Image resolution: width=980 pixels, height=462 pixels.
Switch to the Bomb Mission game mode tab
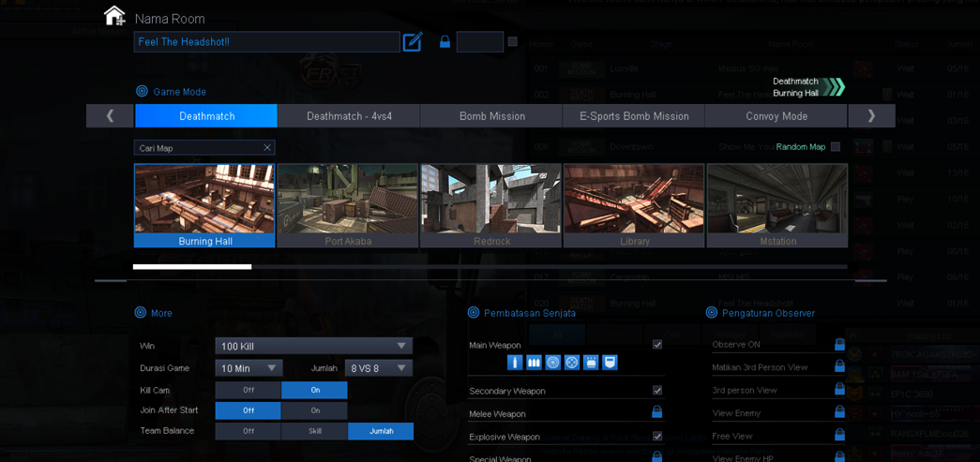[491, 116]
